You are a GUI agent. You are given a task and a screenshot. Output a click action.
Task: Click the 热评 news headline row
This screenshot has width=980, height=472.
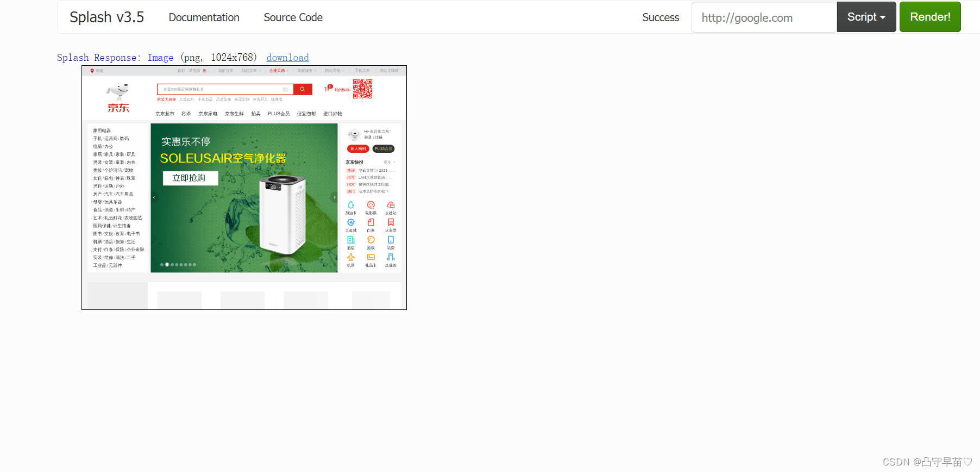click(370, 170)
